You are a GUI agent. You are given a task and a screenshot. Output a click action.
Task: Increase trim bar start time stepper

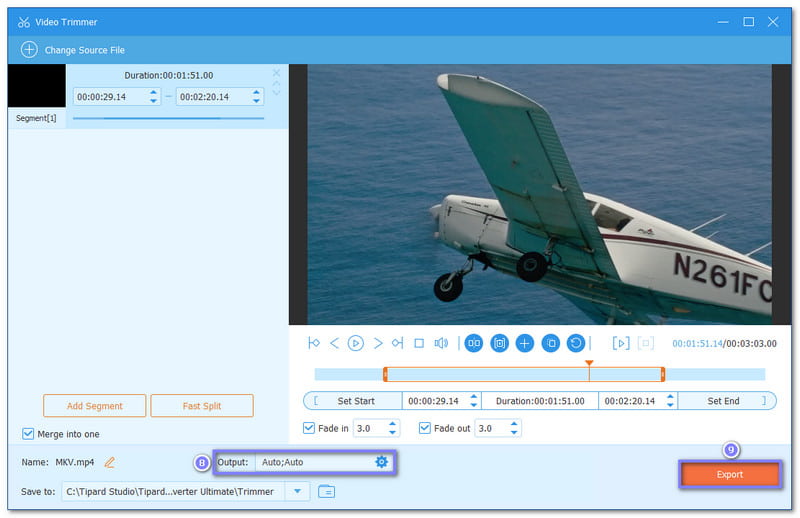[474, 397]
